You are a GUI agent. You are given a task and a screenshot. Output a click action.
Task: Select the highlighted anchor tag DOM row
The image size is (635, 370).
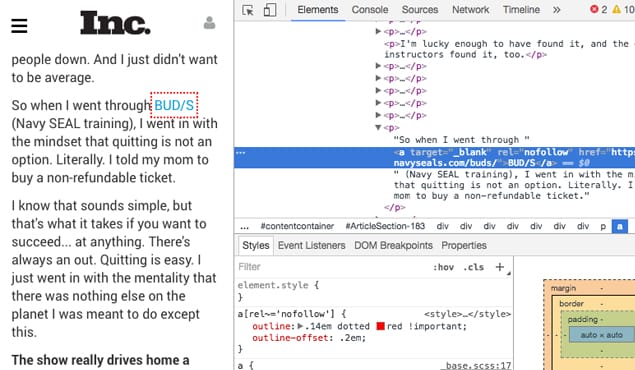(435, 158)
